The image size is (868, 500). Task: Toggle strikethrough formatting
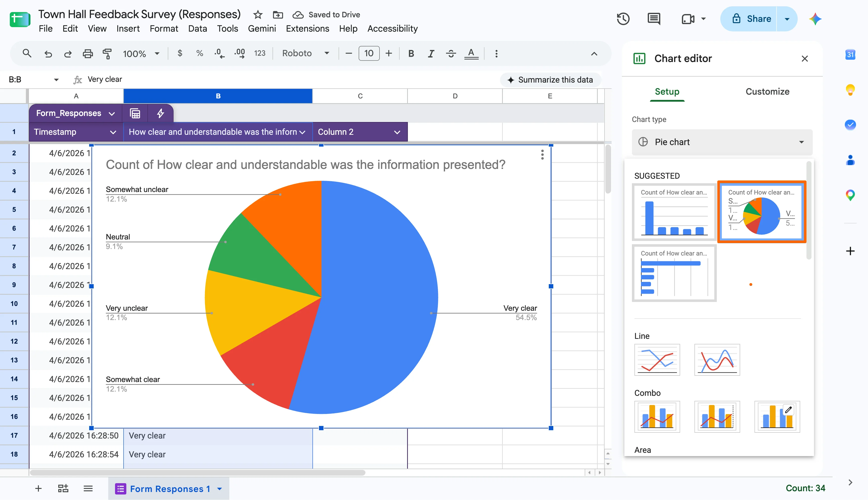[451, 53]
